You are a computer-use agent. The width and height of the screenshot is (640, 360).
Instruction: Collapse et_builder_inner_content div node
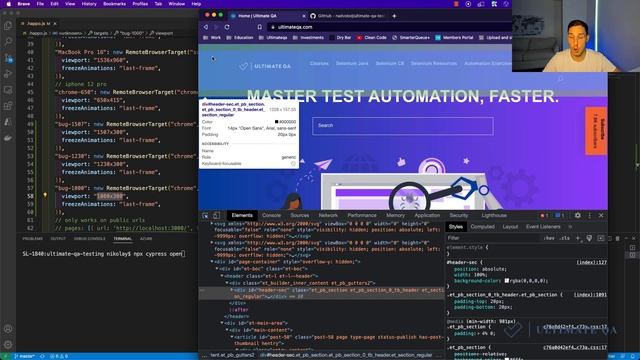coord(227,283)
